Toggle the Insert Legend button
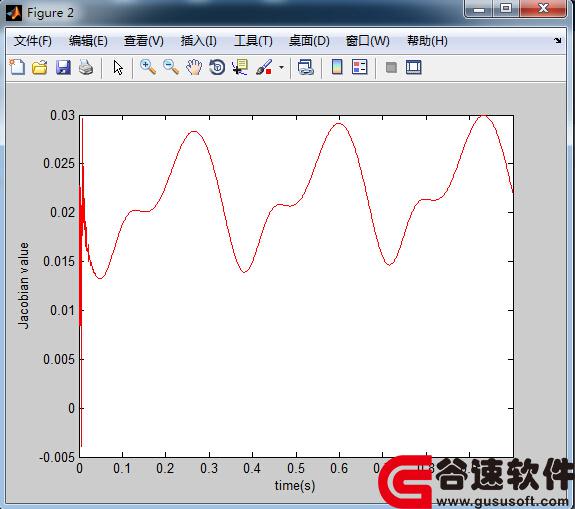 [359, 67]
